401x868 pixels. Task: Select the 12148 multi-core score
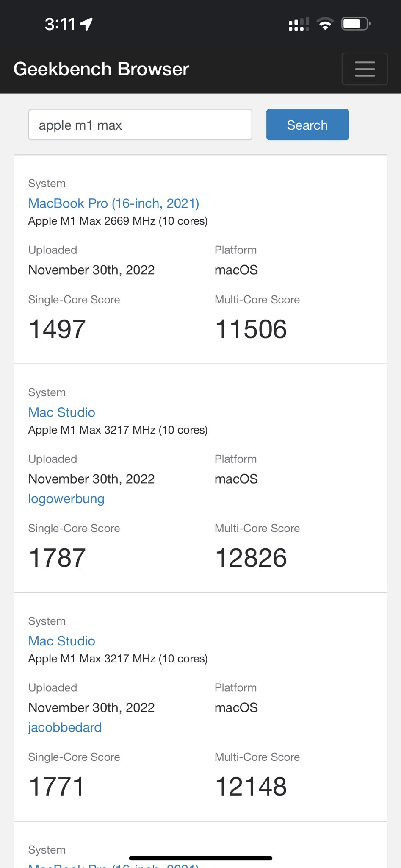point(251,787)
